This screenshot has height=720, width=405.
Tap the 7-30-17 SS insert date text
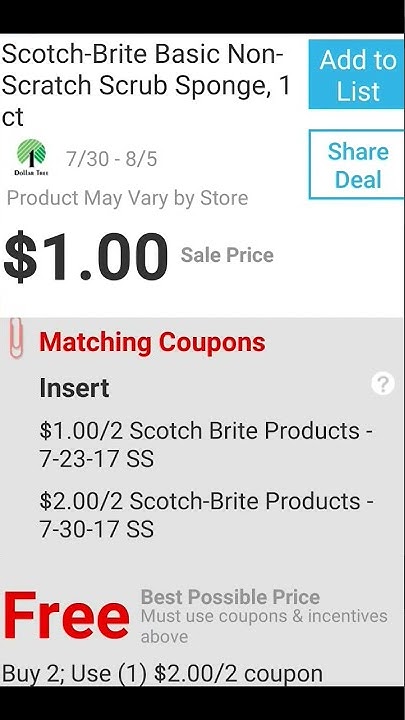[x=97, y=529]
